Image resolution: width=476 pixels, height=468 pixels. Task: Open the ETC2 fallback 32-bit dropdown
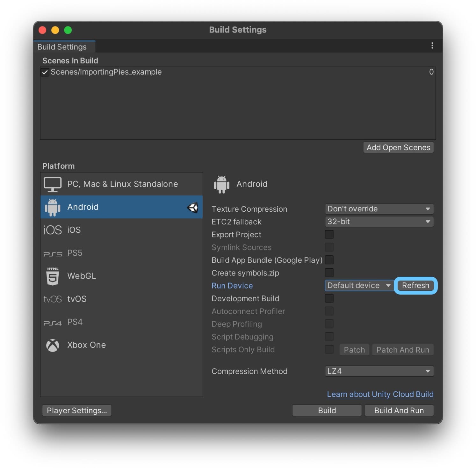click(x=379, y=222)
